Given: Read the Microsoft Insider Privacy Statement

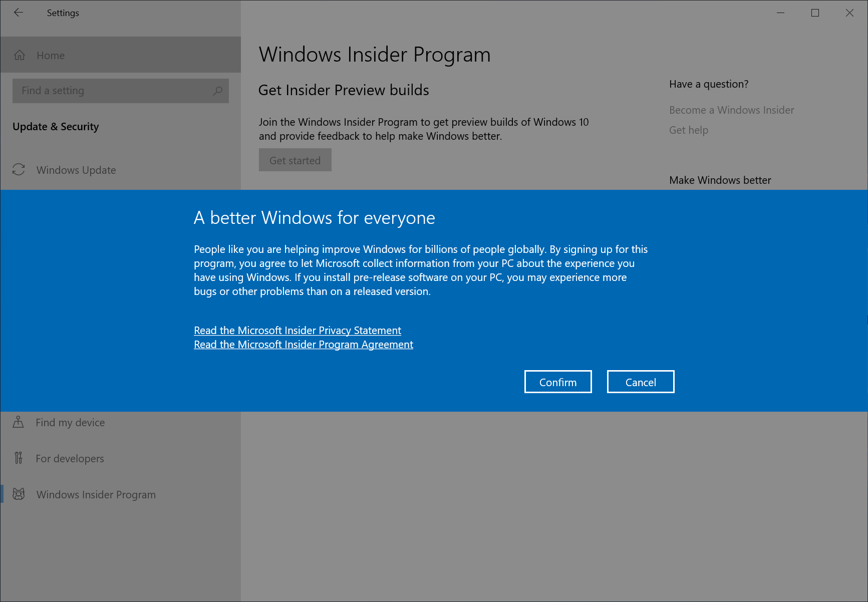Looking at the screenshot, I should [297, 330].
